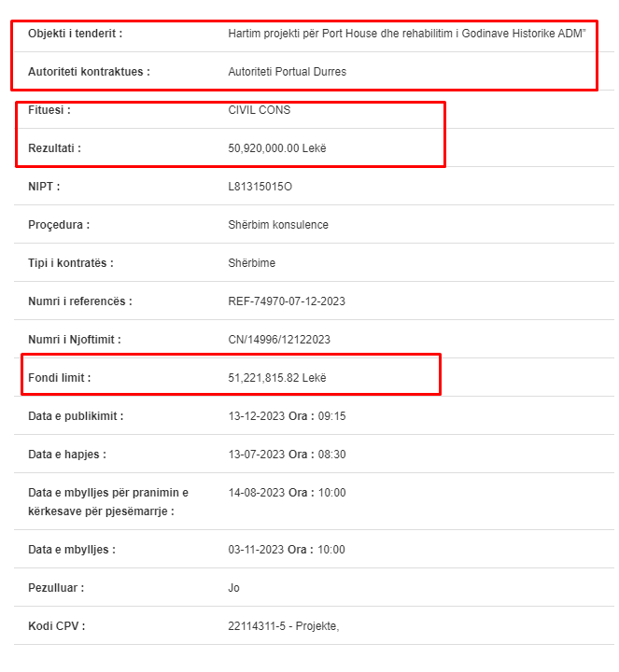The height and width of the screenshot is (672, 619).
Task: Click the 'Objekti i tenderit' label
Action: pos(75,34)
